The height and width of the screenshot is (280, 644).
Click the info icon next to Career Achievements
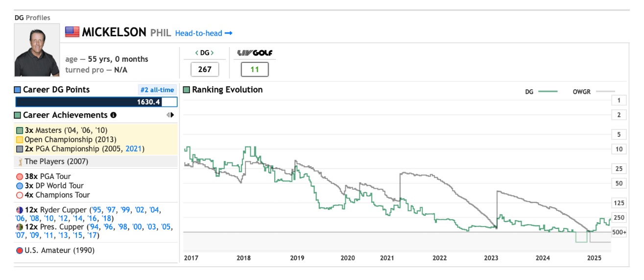click(x=113, y=115)
